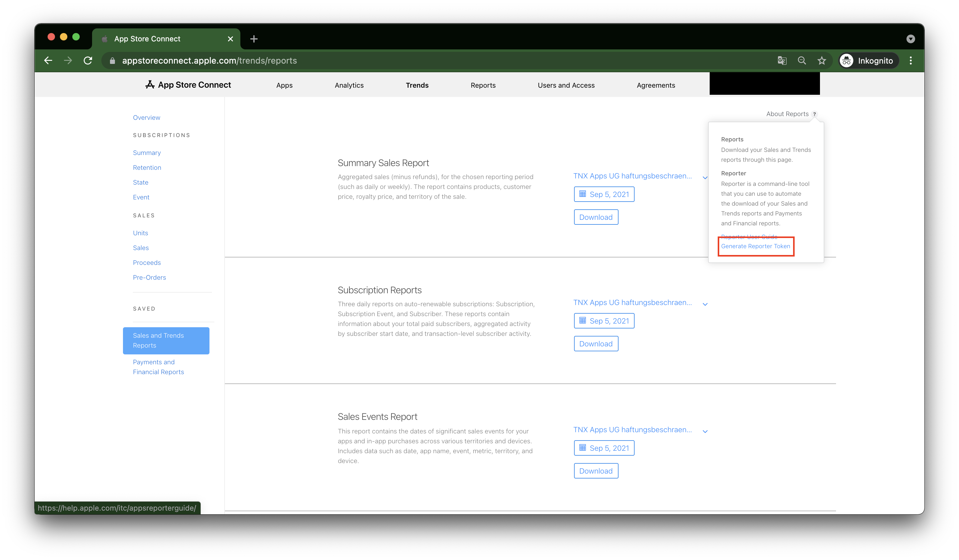Go to Retention in sidebar

147,167
